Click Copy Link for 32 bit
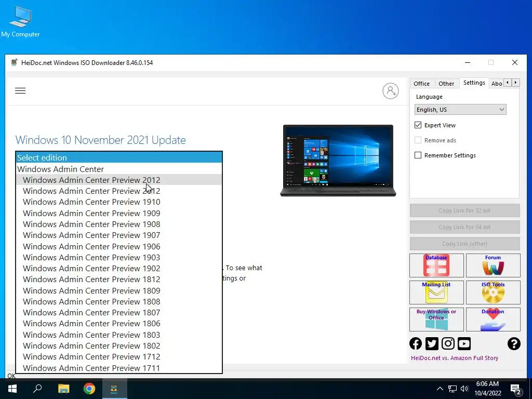Viewport: 532px width, 399px height. [x=464, y=210]
